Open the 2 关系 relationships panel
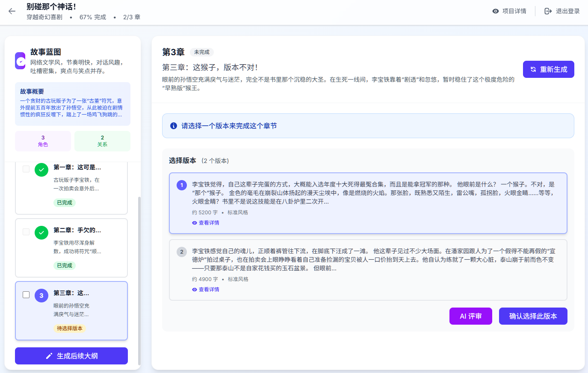588x373 pixels. point(103,141)
